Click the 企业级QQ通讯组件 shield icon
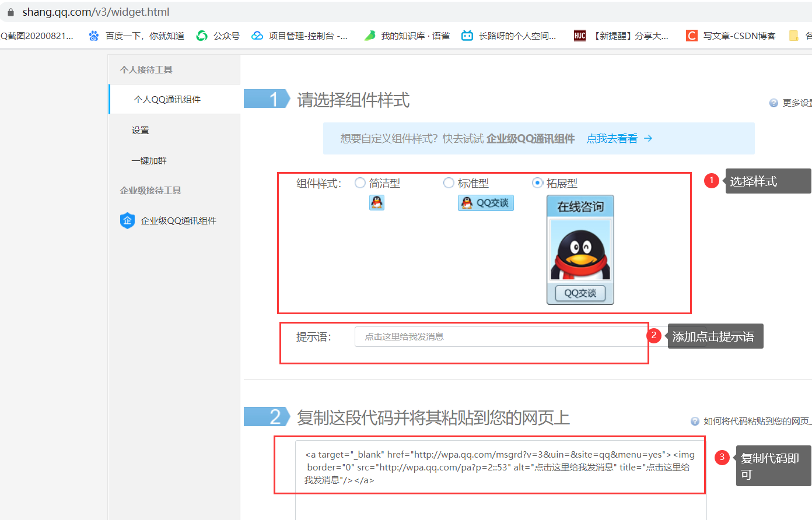Viewport: 812px width, 520px height. (x=127, y=220)
